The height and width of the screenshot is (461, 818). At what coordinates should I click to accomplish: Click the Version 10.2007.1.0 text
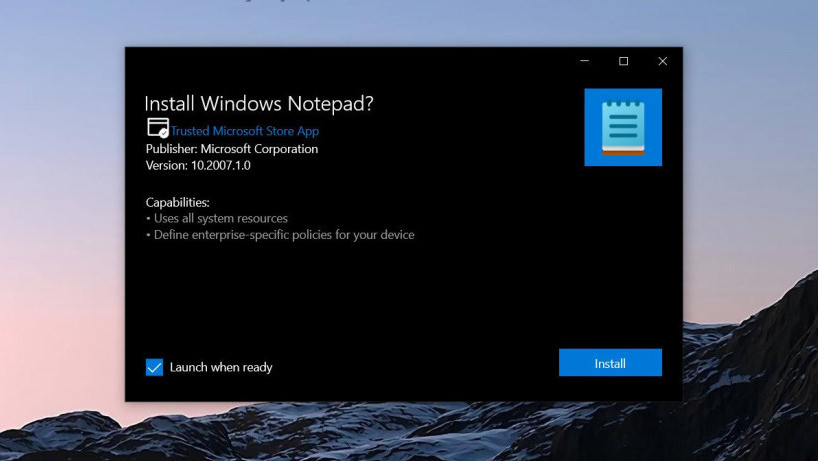[x=198, y=166]
